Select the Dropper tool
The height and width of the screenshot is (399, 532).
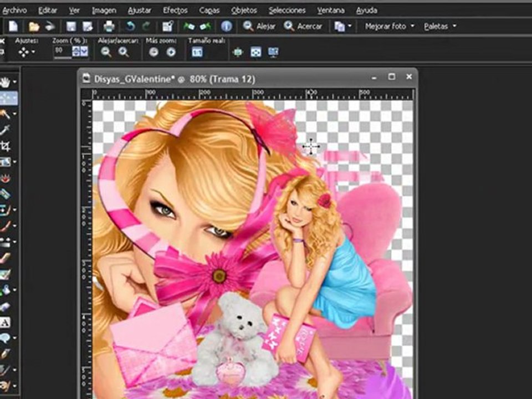point(5,130)
